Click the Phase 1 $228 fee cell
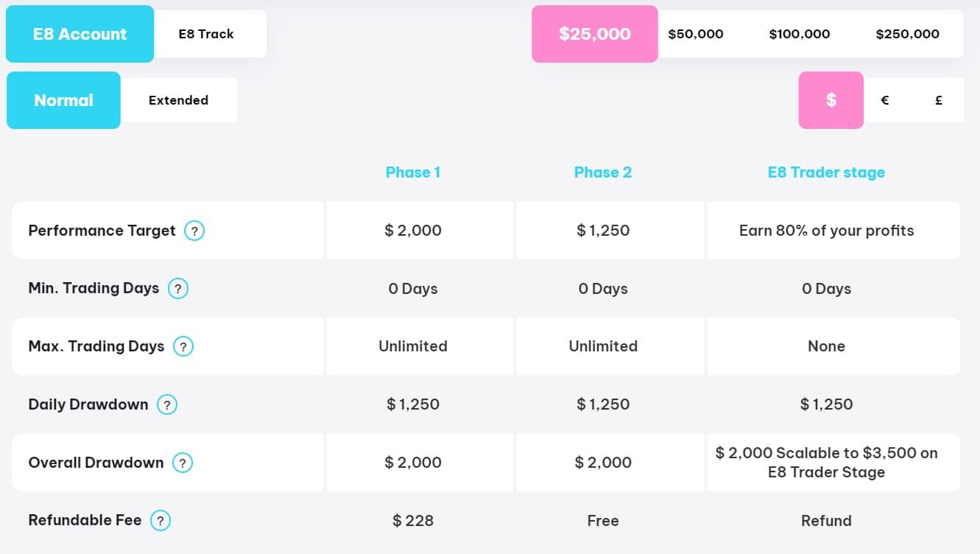The image size is (980, 554). pos(412,521)
